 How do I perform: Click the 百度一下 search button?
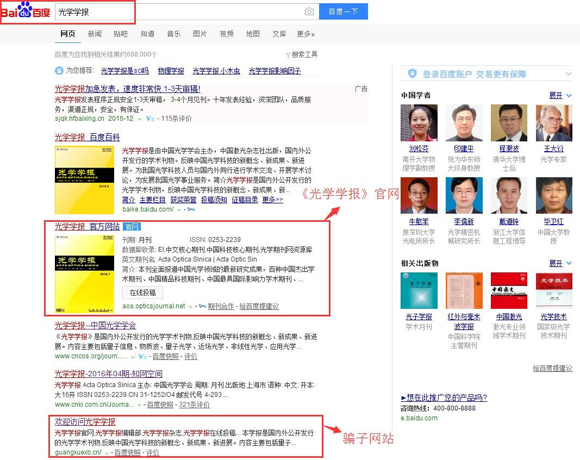[x=343, y=11]
